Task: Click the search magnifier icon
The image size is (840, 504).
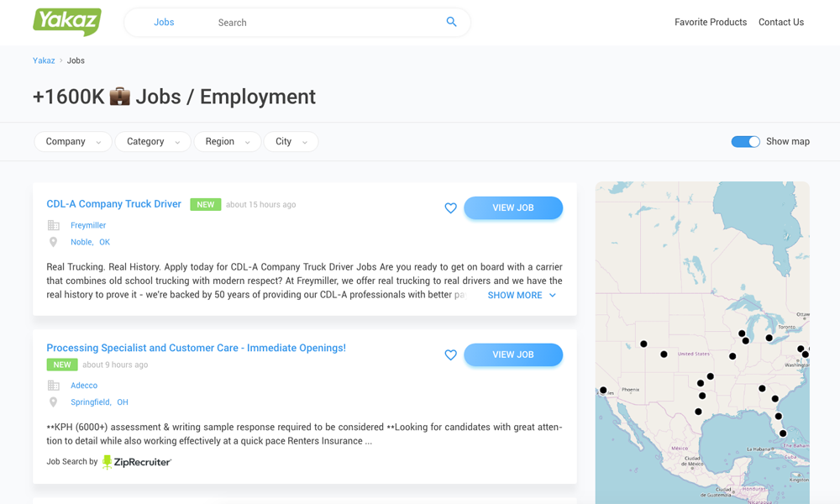Action: pos(451,22)
